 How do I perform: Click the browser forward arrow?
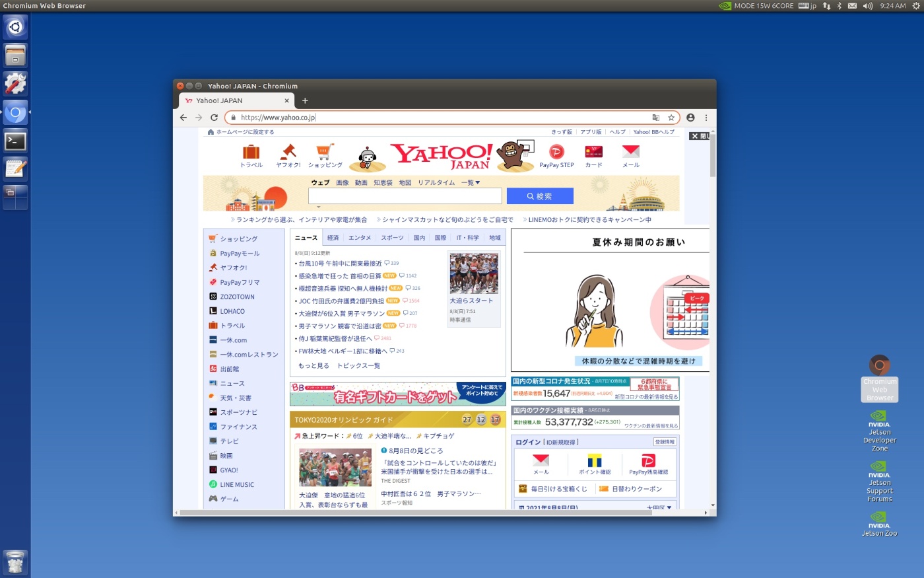click(x=199, y=118)
